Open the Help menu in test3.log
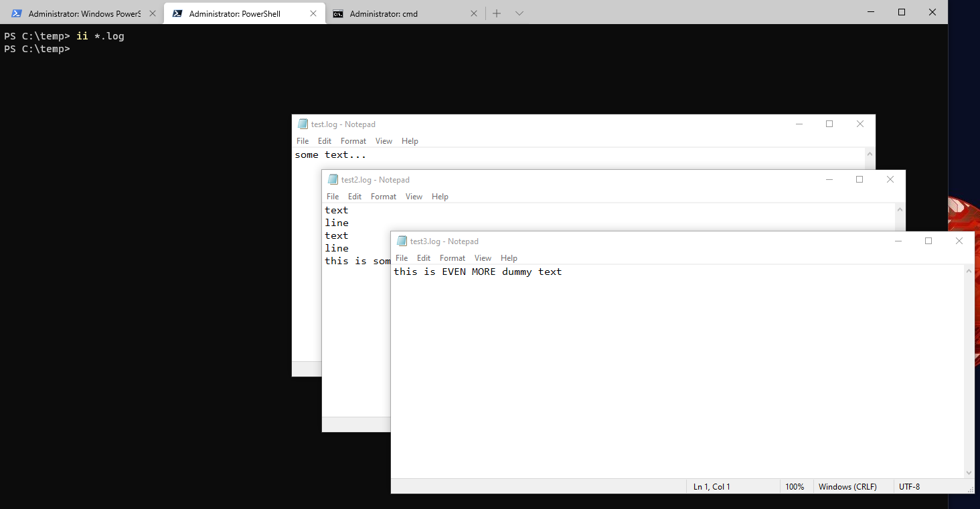The image size is (980, 509). pyautogui.click(x=509, y=258)
